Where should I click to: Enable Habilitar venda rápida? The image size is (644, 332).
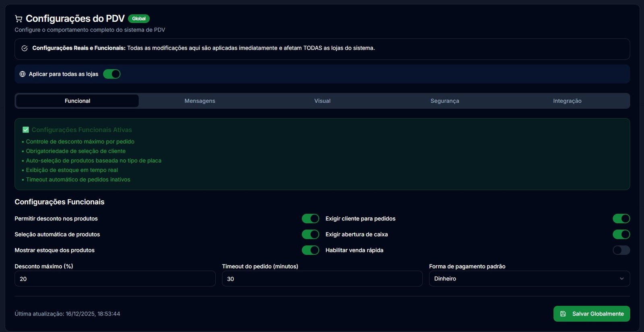coord(621,250)
